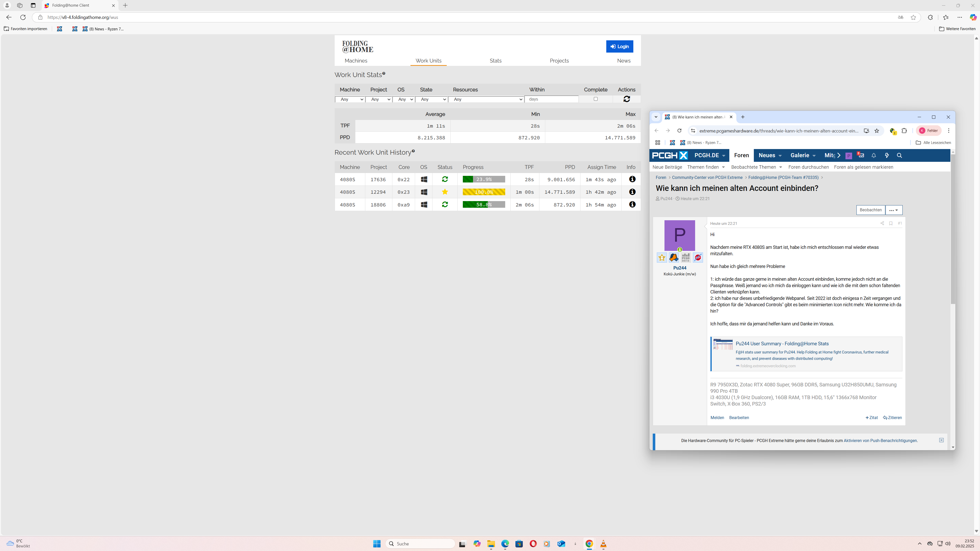Switch to the Work Units tab
The width and height of the screenshot is (980, 551).
coord(428,61)
